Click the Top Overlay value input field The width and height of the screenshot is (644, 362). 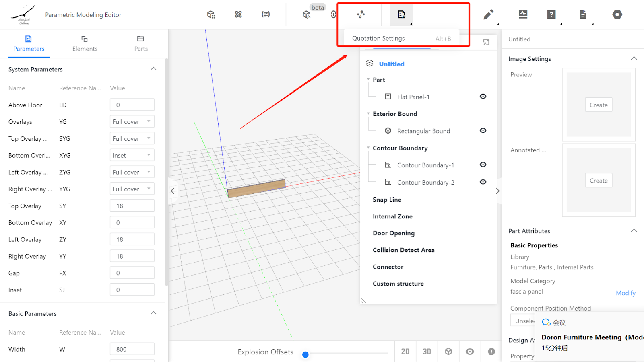(132, 206)
